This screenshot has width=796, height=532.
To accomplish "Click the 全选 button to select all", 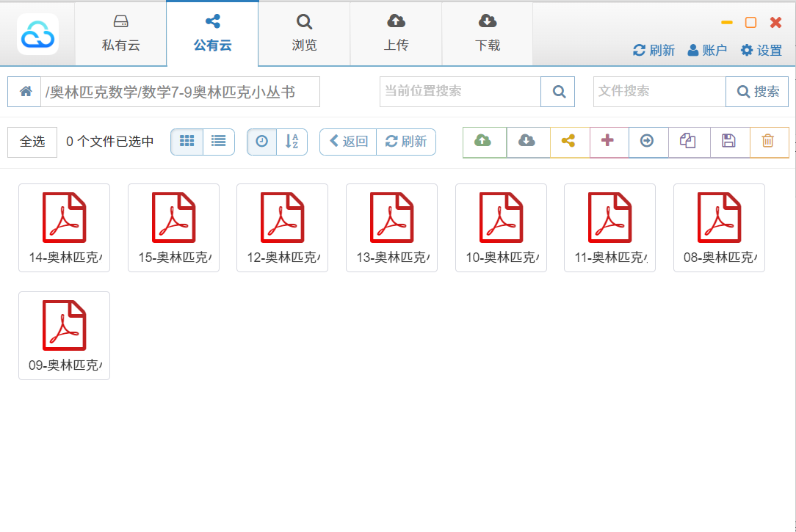I will 32,142.
